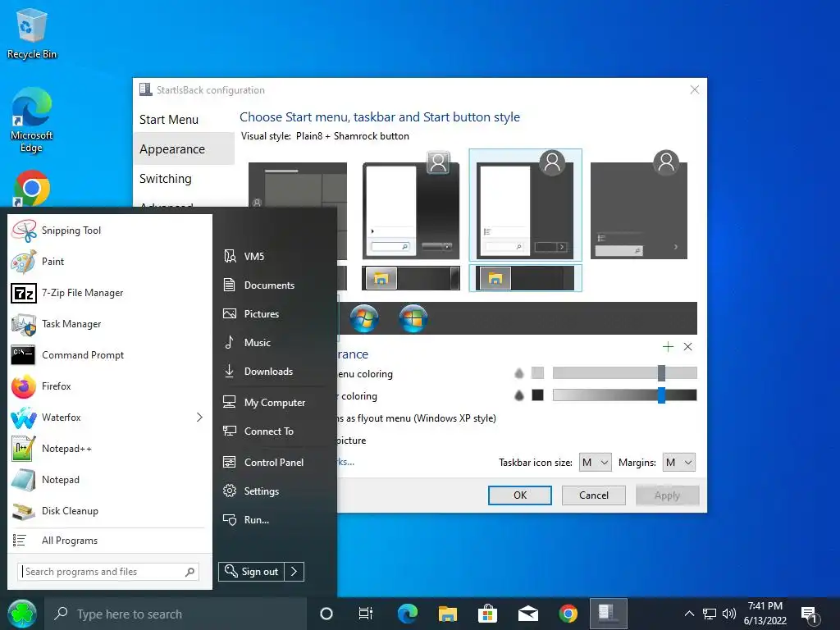Click Cancel in StartIsBack configuration

pos(594,495)
